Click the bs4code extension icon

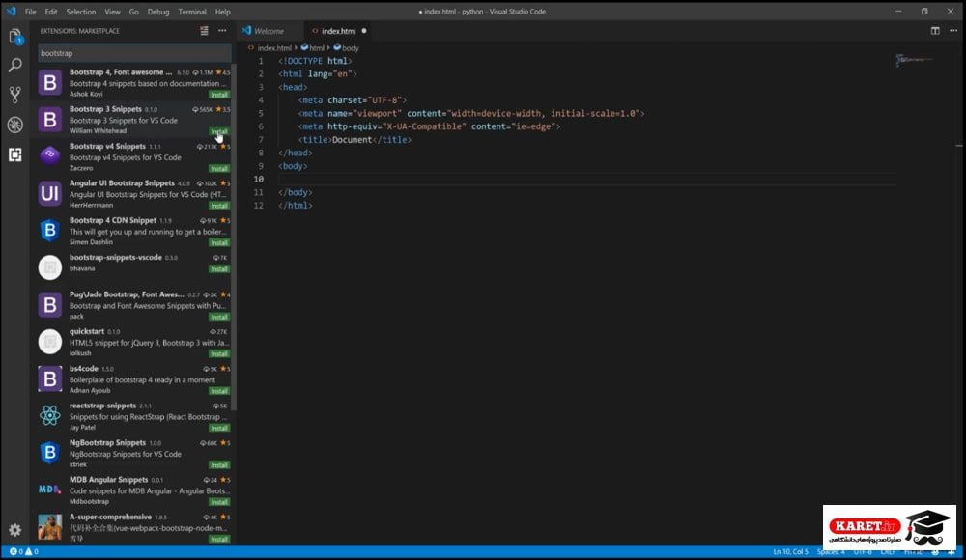click(x=50, y=378)
